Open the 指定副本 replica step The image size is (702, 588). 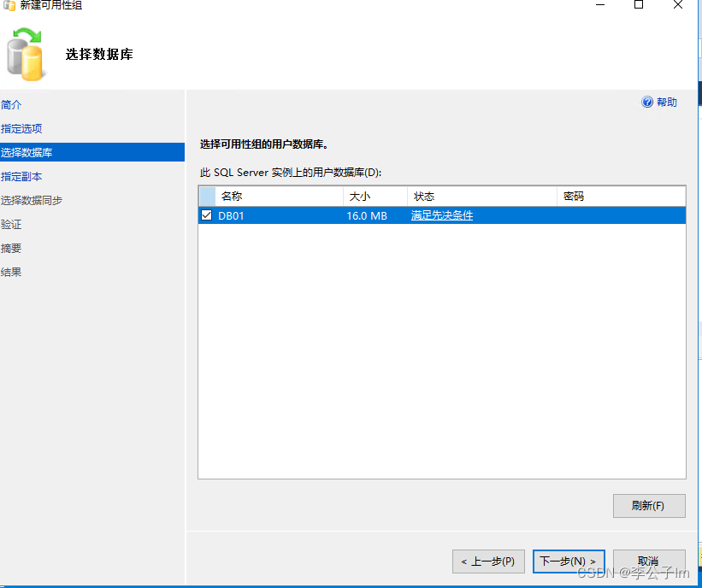click(x=23, y=175)
